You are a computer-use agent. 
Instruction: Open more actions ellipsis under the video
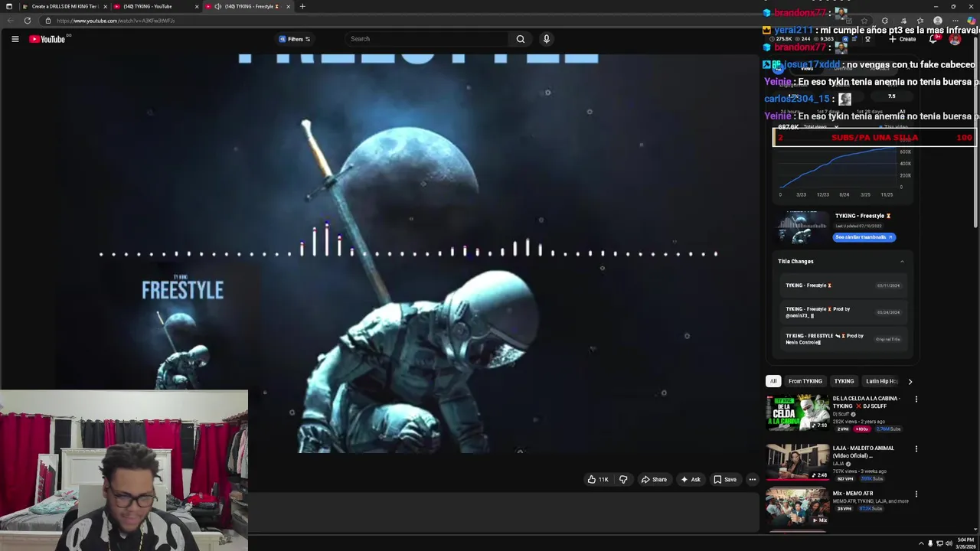coord(753,480)
